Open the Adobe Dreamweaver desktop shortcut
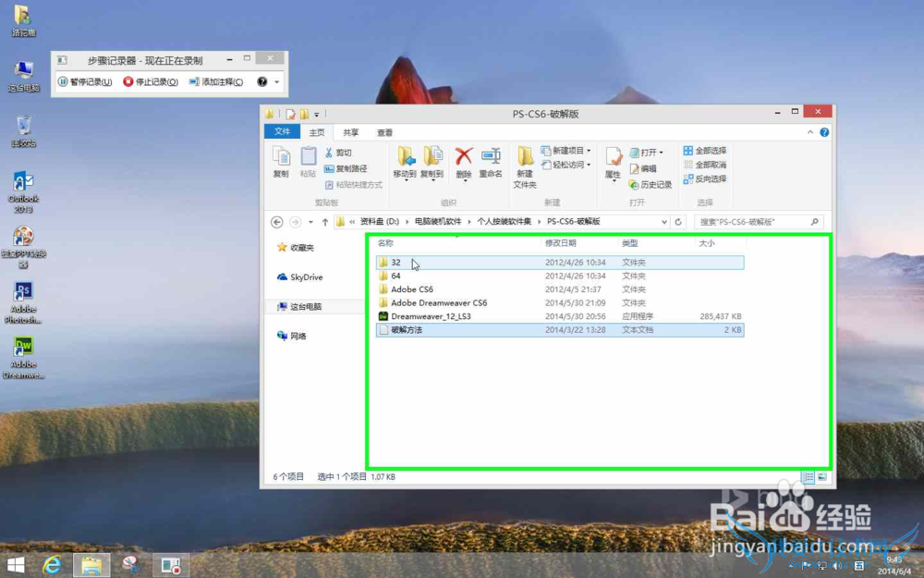The height and width of the screenshot is (578, 924). tap(24, 357)
